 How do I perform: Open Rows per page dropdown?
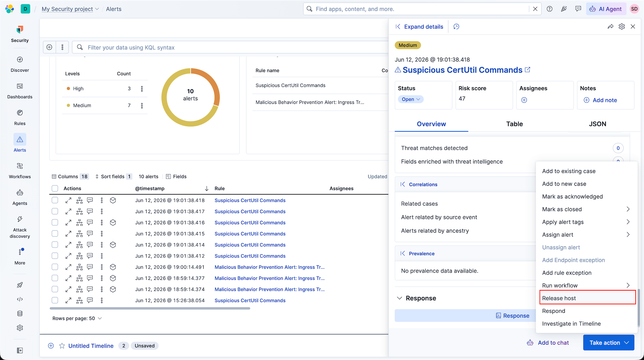click(77, 318)
